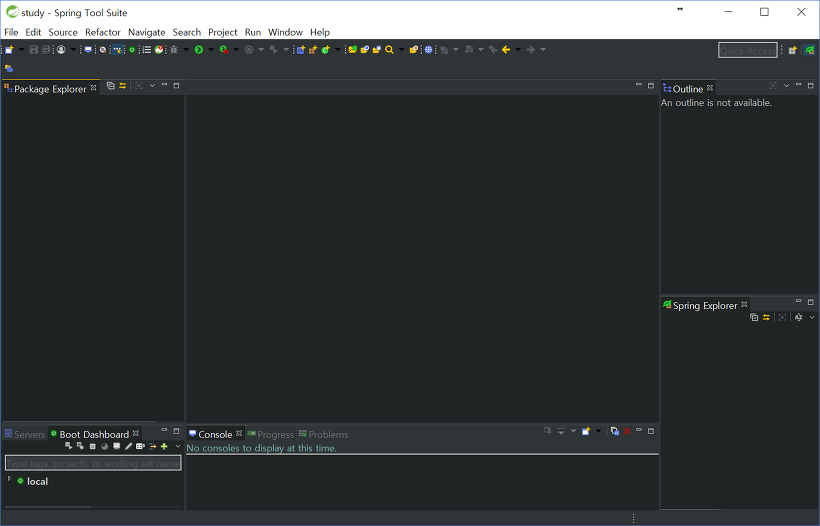This screenshot has width=820, height=526.
Task: Open Package Explorer view menu chevron
Action: (152, 86)
